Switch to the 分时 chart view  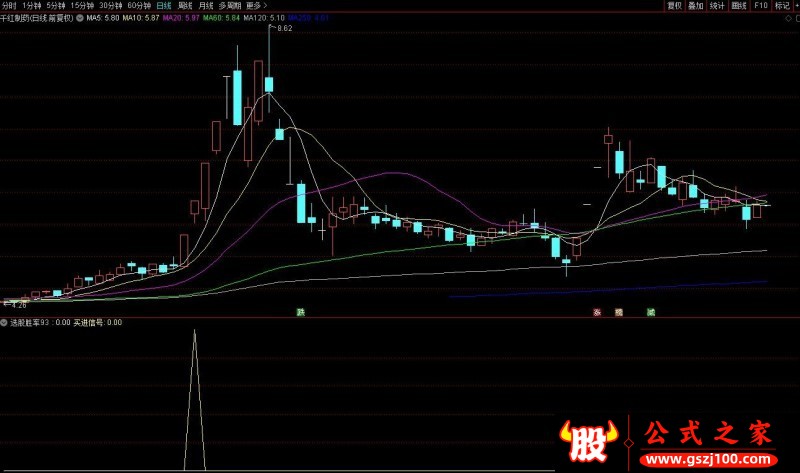[x=9, y=6]
